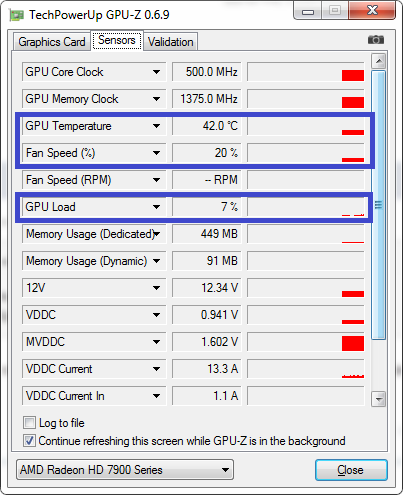403x495 pixels.
Task: Click the GPU Memory Clock value field
Action: [x=207, y=99]
